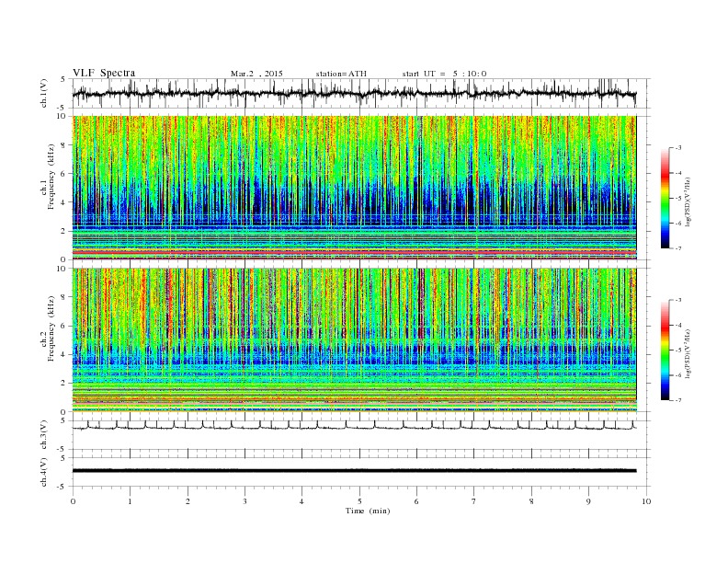Click the "3" tick on the time axis
Image resolution: width=728 pixels, height=563 pixels.
pos(245,501)
